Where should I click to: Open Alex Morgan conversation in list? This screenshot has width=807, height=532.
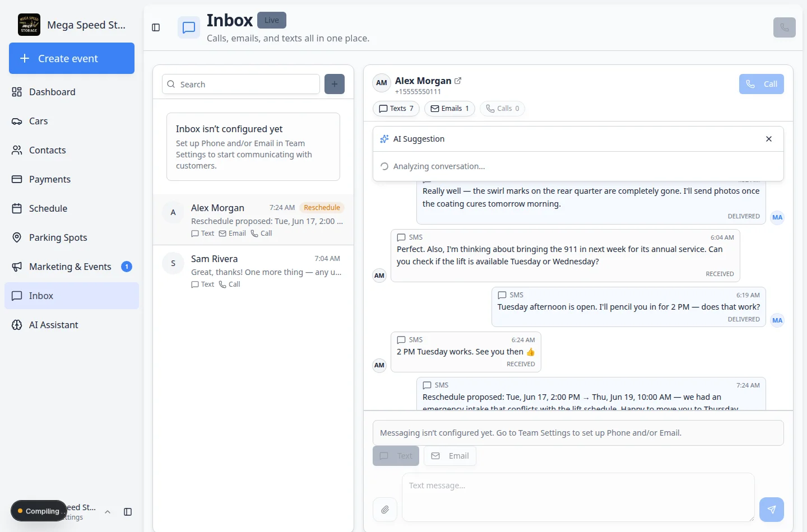[x=253, y=220]
